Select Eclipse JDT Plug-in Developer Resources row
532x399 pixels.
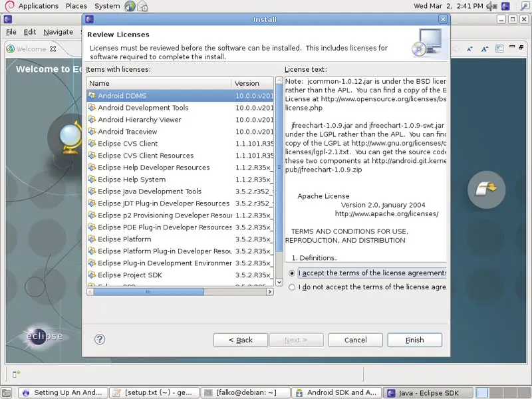180,203
